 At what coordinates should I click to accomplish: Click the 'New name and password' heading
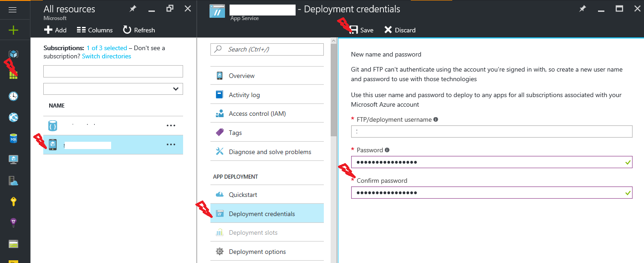click(x=386, y=54)
